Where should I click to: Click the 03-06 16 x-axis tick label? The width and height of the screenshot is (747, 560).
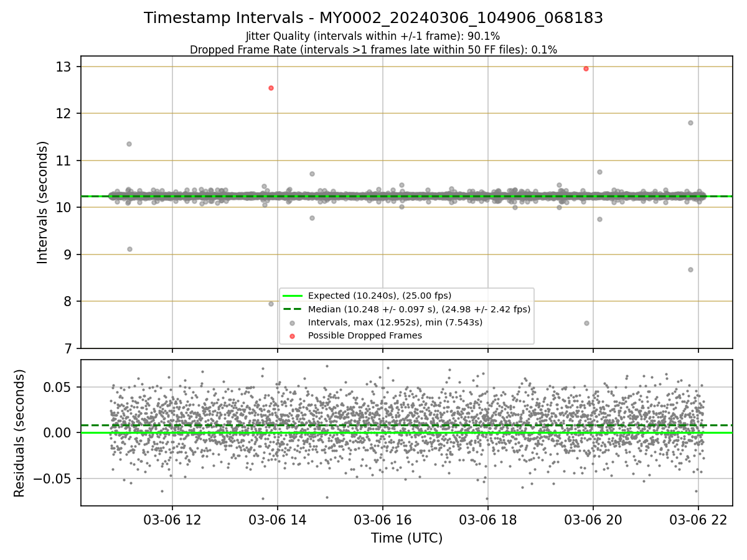point(383,520)
